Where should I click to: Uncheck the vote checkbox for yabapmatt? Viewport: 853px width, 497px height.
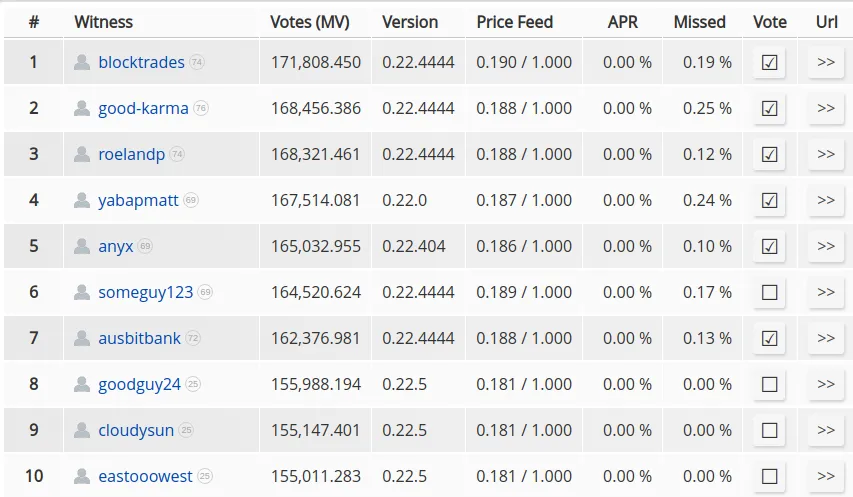click(769, 200)
